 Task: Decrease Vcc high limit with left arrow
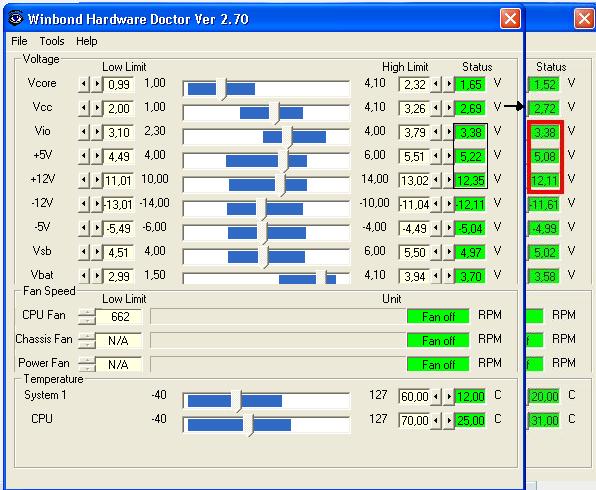(436, 108)
